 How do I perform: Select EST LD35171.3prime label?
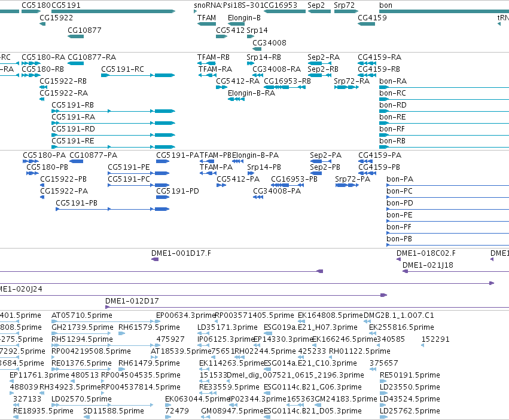click(x=227, y=327)
